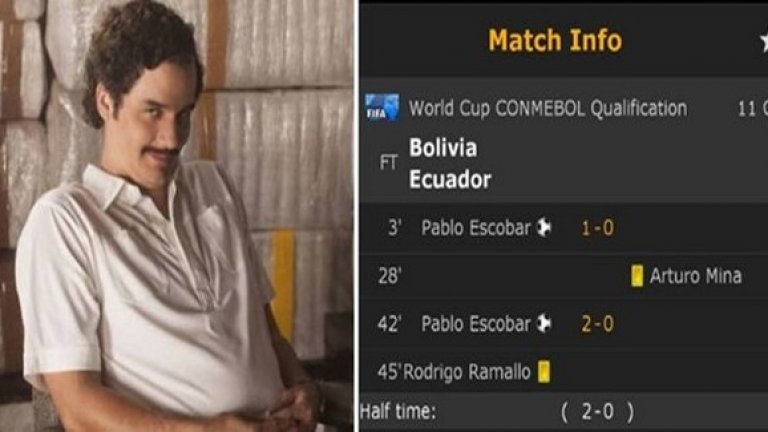This screenshot has width=768, height=432.
Task: Open the photo of the man in white shirt
Action: point(176,216)
